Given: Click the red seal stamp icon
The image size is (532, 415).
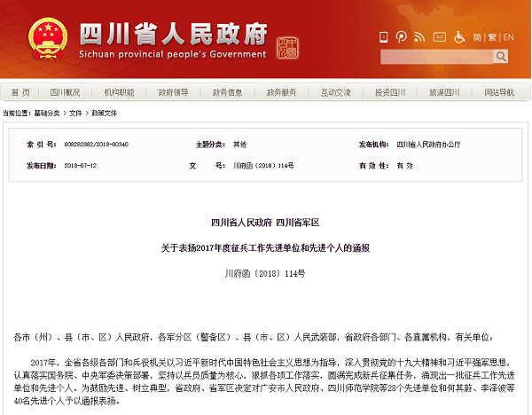Looking at the screenshot, I should tap(287, 48).
